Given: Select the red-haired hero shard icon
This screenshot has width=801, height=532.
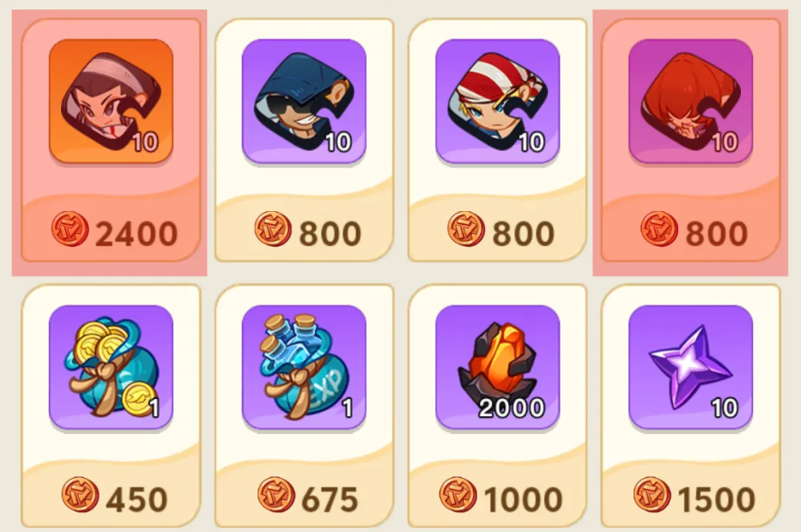Looking at the screenshot, I should tap(690, 101).
